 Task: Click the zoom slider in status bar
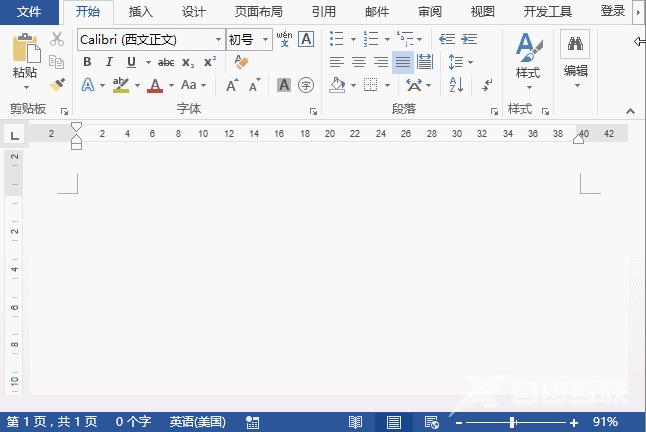pyautogui.click(x=513, y=422)
